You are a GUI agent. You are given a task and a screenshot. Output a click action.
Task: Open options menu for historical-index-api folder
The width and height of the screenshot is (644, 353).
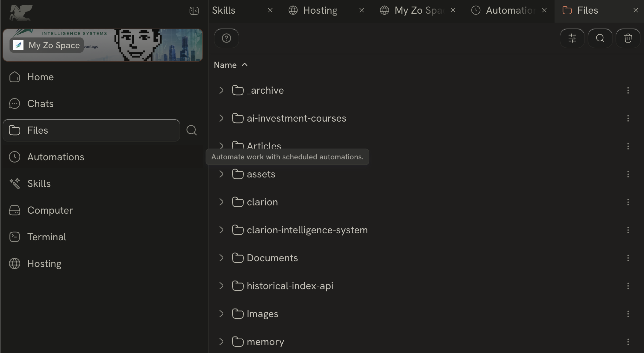click(x=628, y=286)
